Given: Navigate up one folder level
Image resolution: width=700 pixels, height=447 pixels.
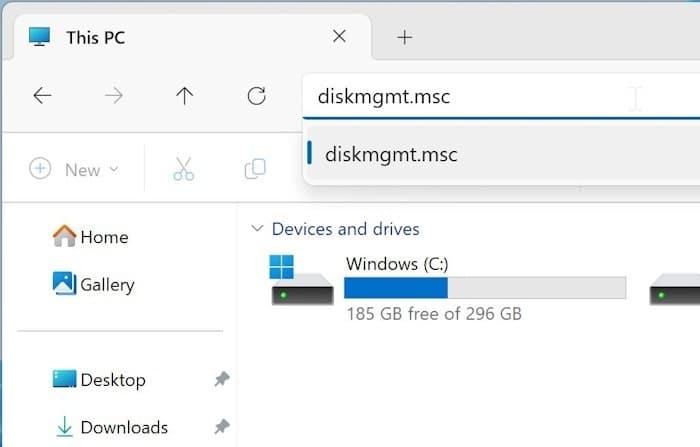Looking at the screenshot, I should tap(184, 96).
